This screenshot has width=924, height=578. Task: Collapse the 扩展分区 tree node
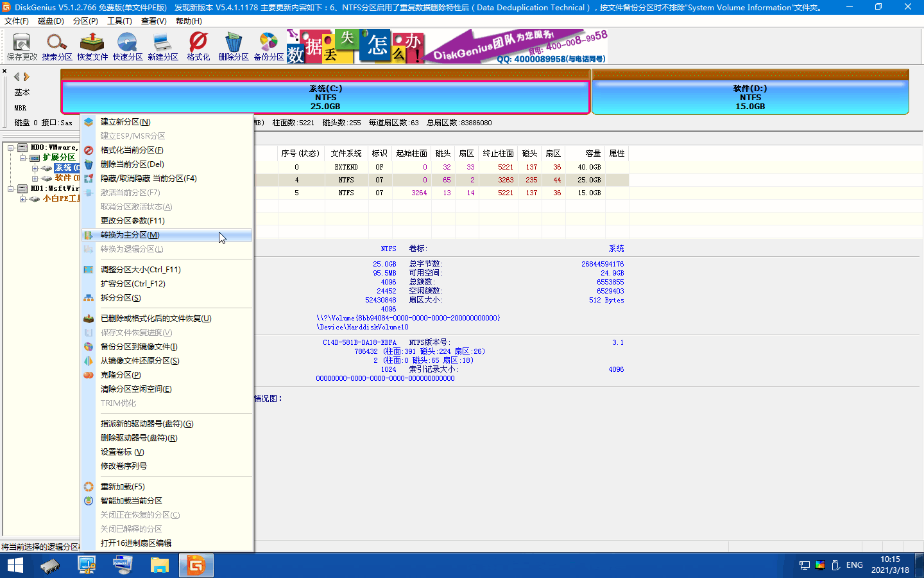(x=22, y=158)
